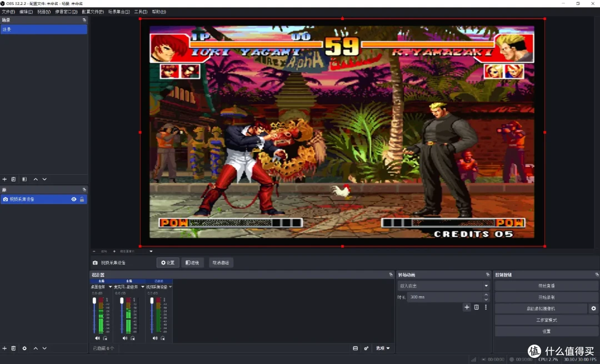Image resolution: width=600 pixels, height=364 pixels.
Task: Lock the 视频采集设备 source with padlock
Action: 82,199
